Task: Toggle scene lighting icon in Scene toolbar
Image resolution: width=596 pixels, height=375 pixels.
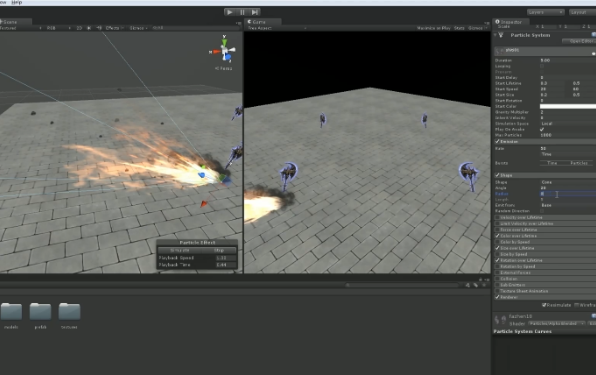Action: tap(89, 28)
